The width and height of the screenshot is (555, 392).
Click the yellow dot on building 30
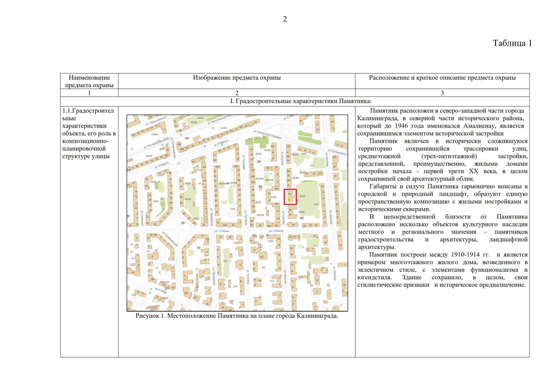(289, 200)
